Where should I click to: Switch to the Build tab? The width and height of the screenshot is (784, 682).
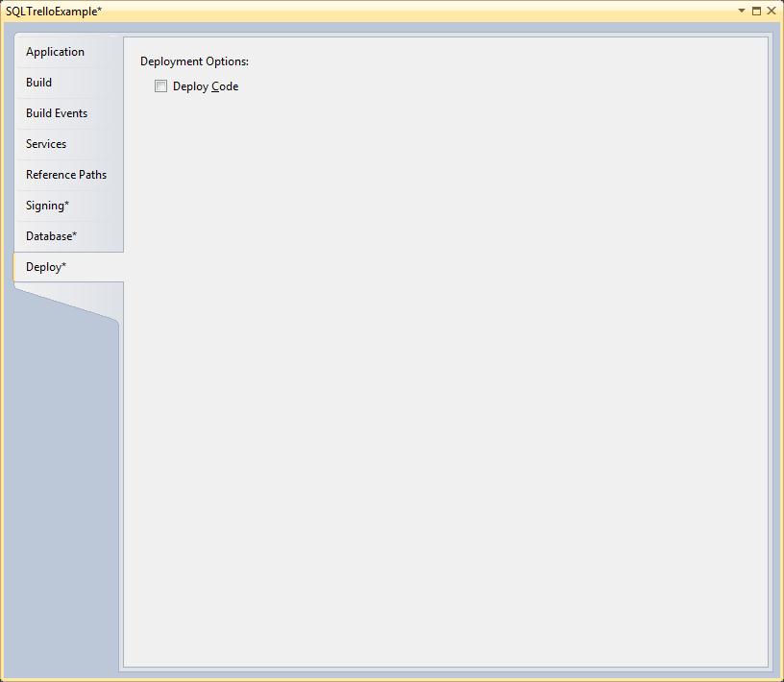click(68, 83)
